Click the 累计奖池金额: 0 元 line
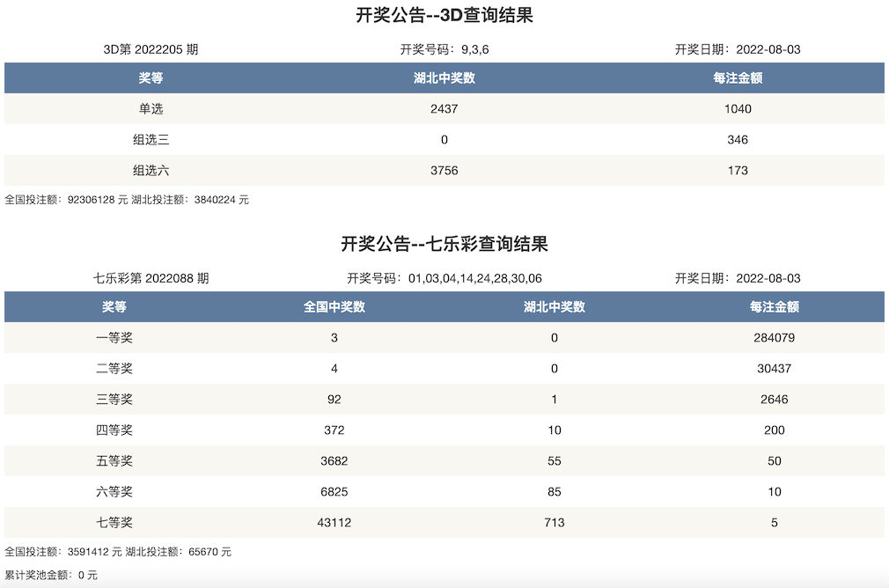The width and height of the screenshot is (889, 588). (51, 575)
